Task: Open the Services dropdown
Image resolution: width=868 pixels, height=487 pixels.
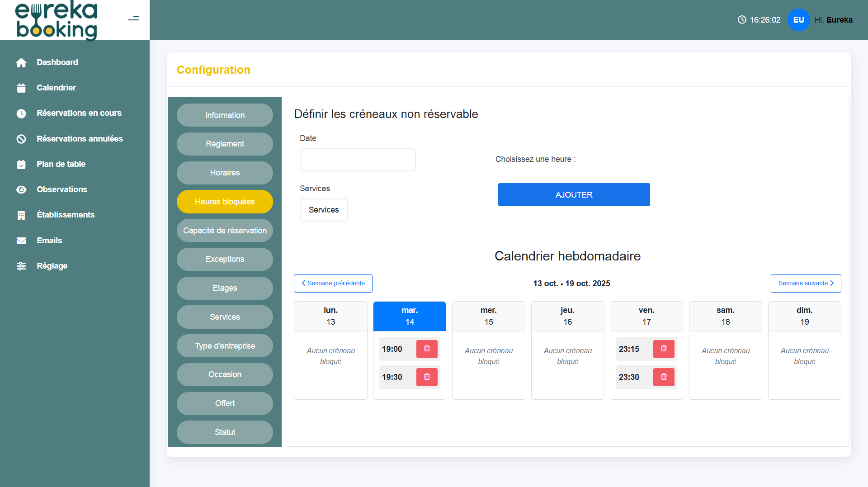Action: click(x=323, y=210)
